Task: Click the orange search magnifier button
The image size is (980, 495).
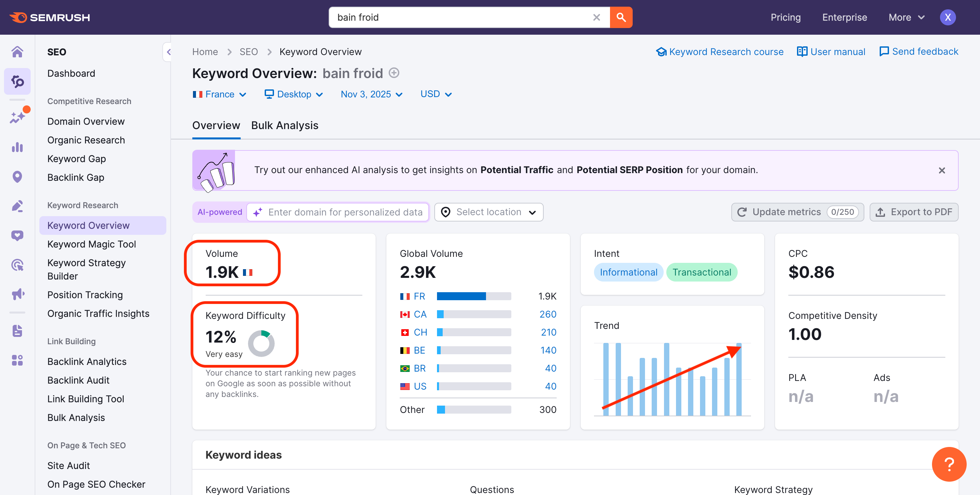Action: pyautogui.click(x=621, y=17)
